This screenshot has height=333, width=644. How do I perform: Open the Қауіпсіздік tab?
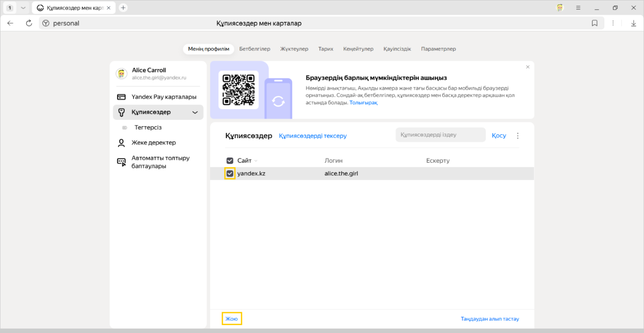pos(397,49)
